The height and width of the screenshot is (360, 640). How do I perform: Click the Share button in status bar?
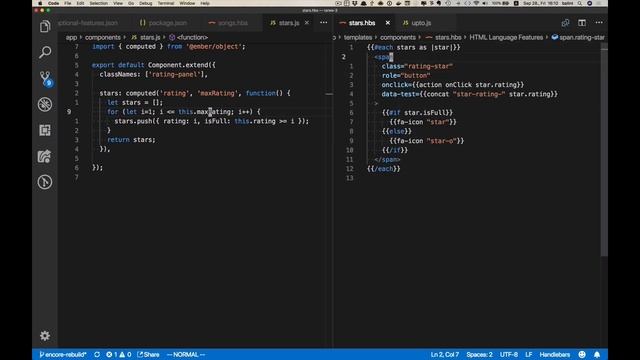pyautogui.click(x=149, y=355)
